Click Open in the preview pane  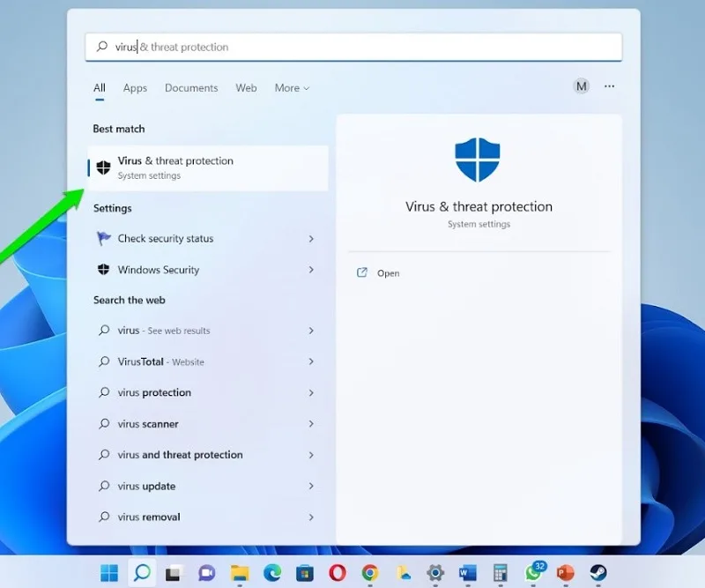388,273
